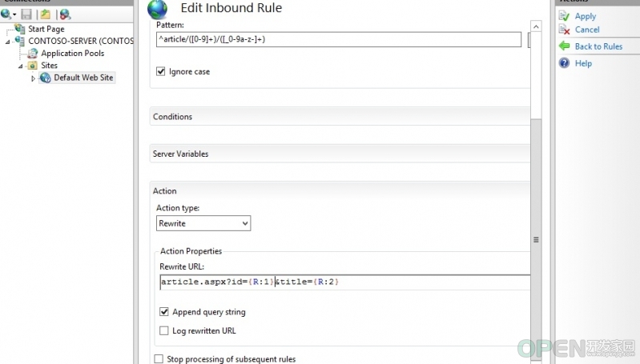640x364 pixels.
Task: Uncheck Append query string checkbox
Action: click(x=164, y=312)
